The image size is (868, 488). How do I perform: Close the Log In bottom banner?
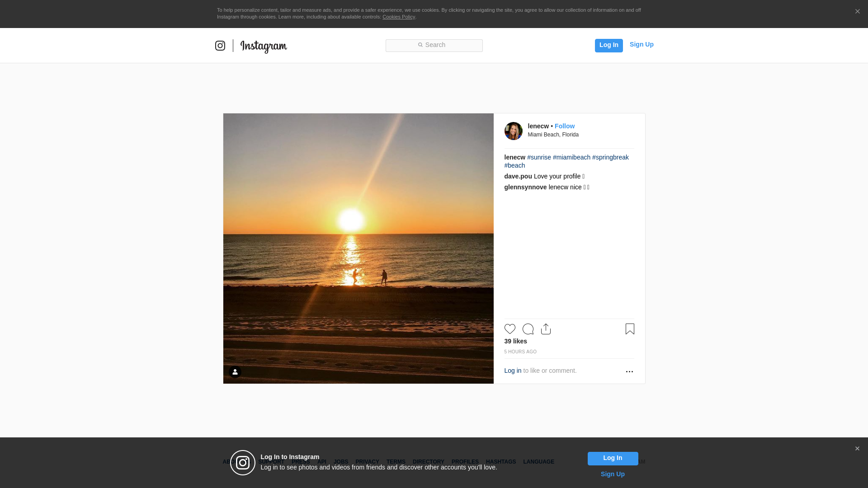(x=857, y=449)
